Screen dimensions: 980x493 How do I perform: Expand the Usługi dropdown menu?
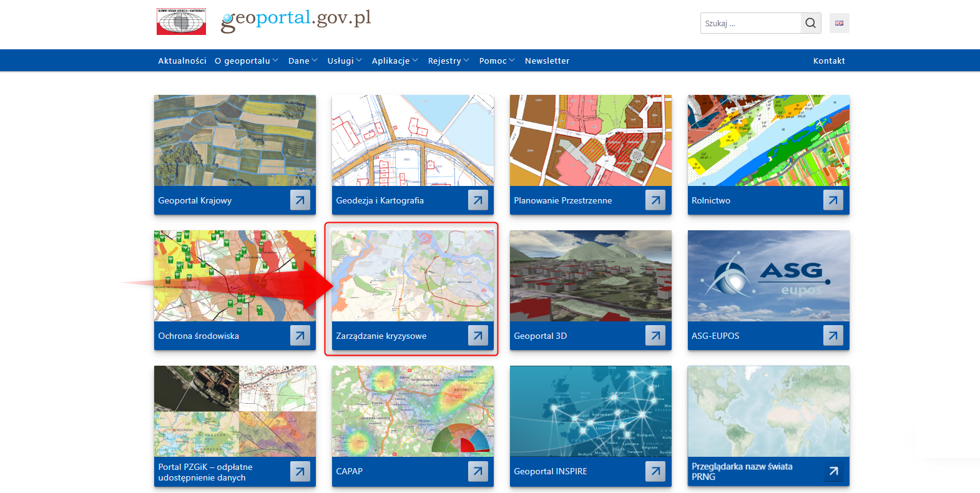click(344, 61)
